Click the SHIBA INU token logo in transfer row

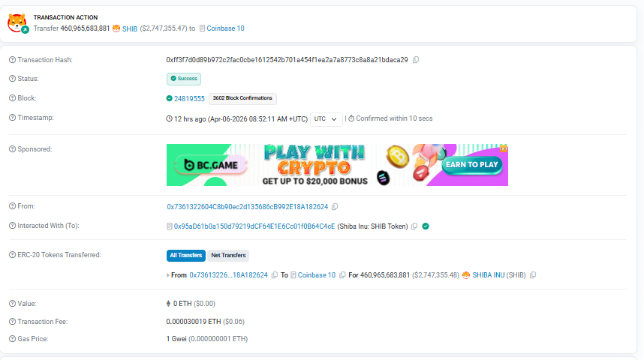tap(466, 275)
